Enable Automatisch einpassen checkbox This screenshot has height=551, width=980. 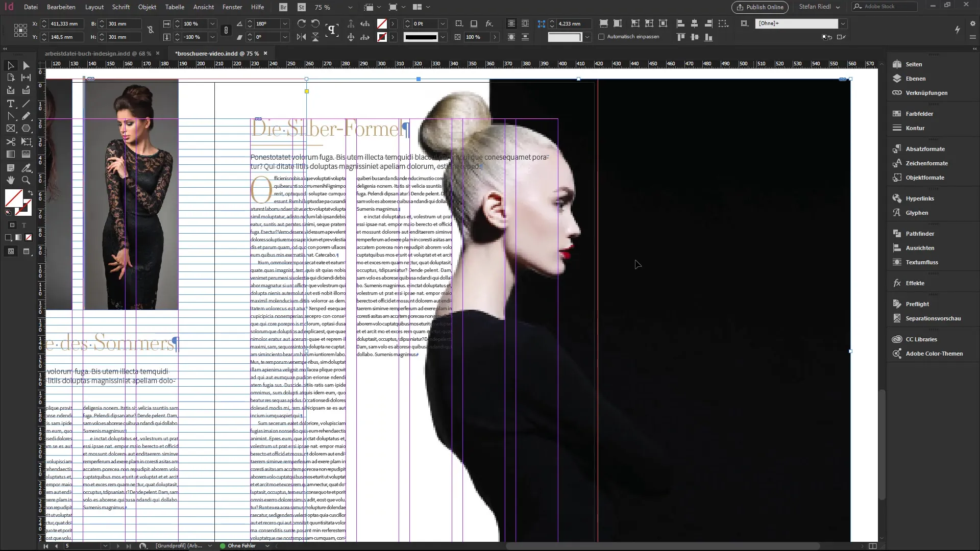[601, 37]
